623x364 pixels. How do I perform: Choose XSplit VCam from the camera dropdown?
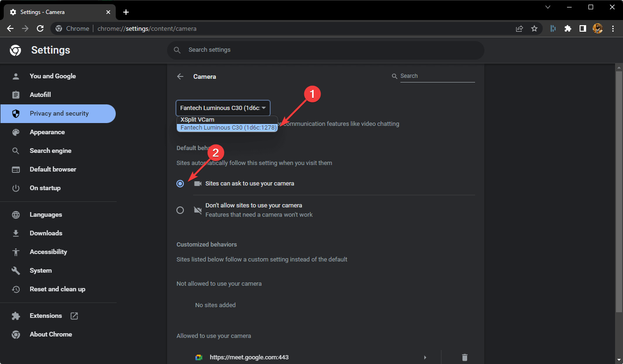tap(197, 119)
